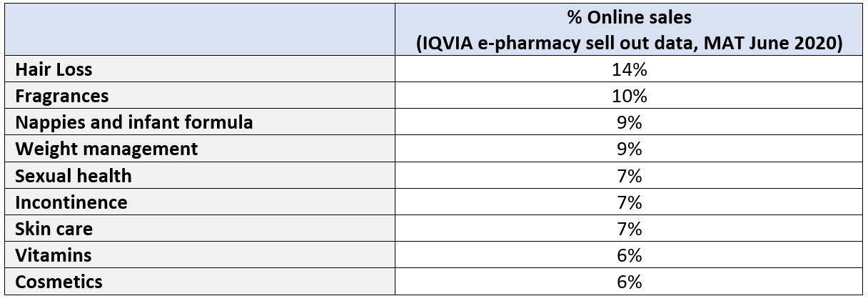This screenshot has height=301, width=868.
Task: Select the Vitamins category cell
Action: tap(54, 255)
